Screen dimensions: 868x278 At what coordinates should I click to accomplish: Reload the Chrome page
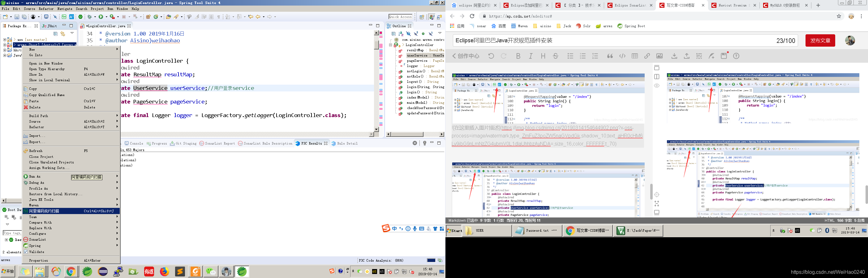[x=472, y=16]
